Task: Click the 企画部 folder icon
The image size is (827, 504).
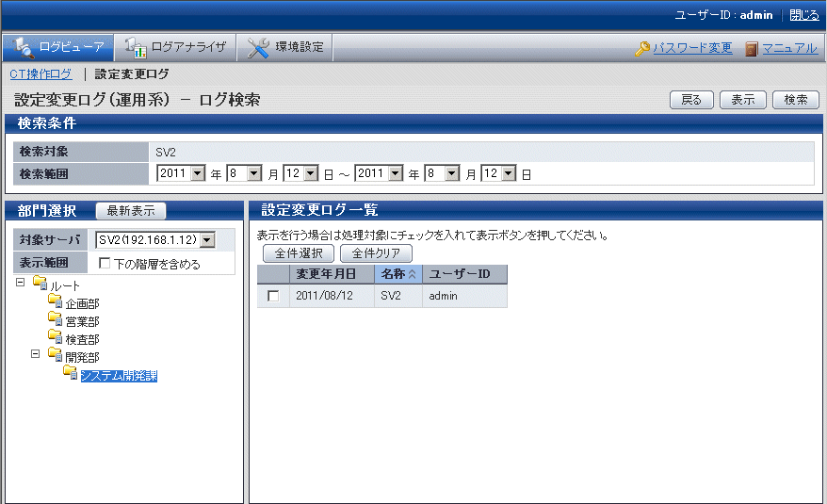Action: (x=56, y=301)
